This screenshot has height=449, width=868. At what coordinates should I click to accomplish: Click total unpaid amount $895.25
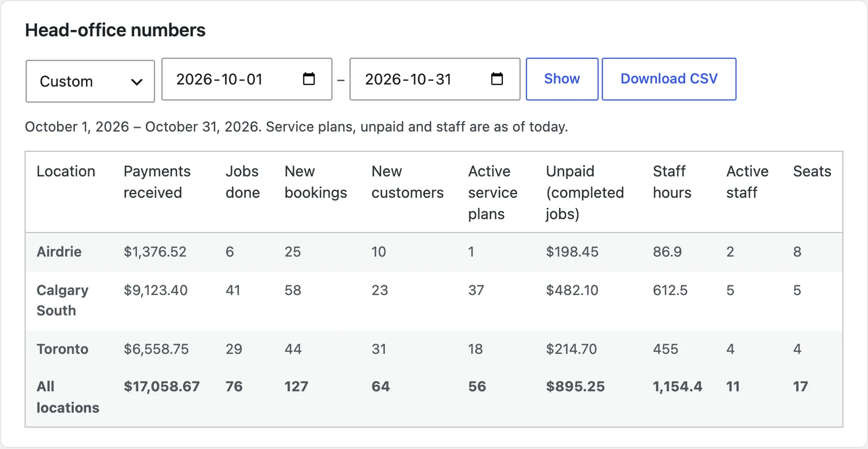(576, 387)
